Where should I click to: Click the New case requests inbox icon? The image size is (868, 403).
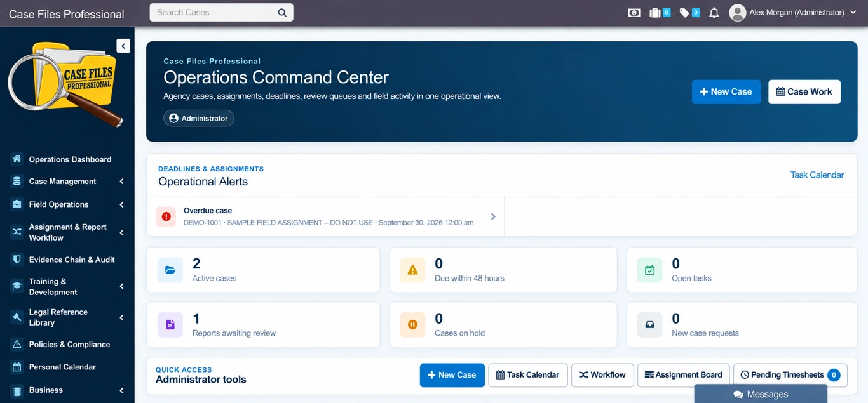tap(649, 325)
